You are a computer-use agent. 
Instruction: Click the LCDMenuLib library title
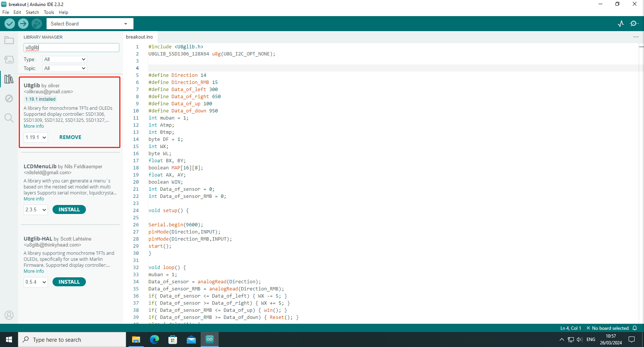pos(40,166)
